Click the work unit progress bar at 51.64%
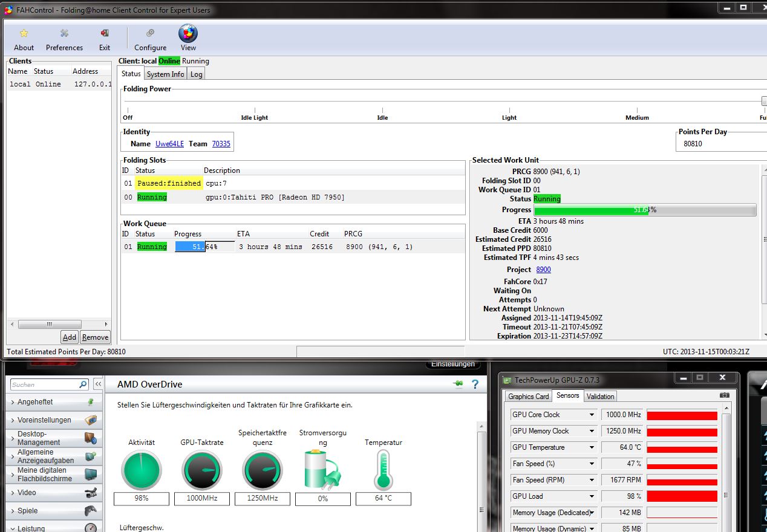 [645, 210]
